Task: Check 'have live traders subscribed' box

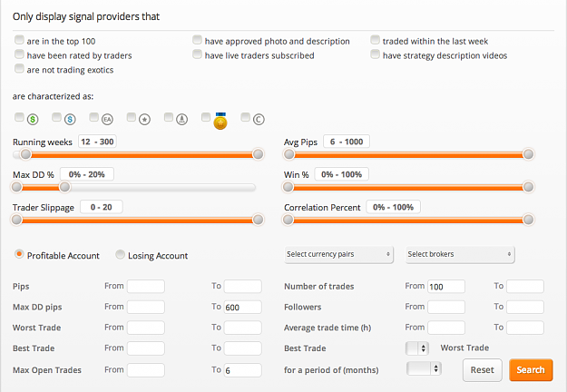Action: point(197,54)
